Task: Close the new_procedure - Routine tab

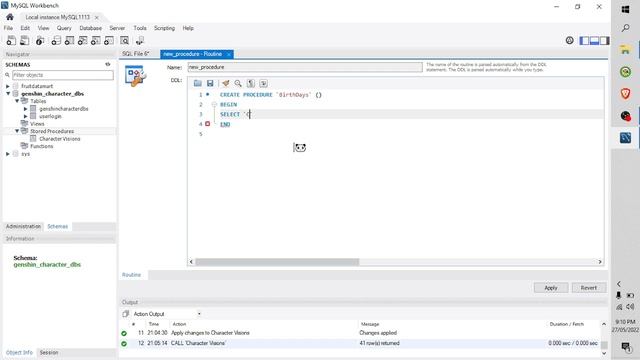Action: (x=229, y=54)
